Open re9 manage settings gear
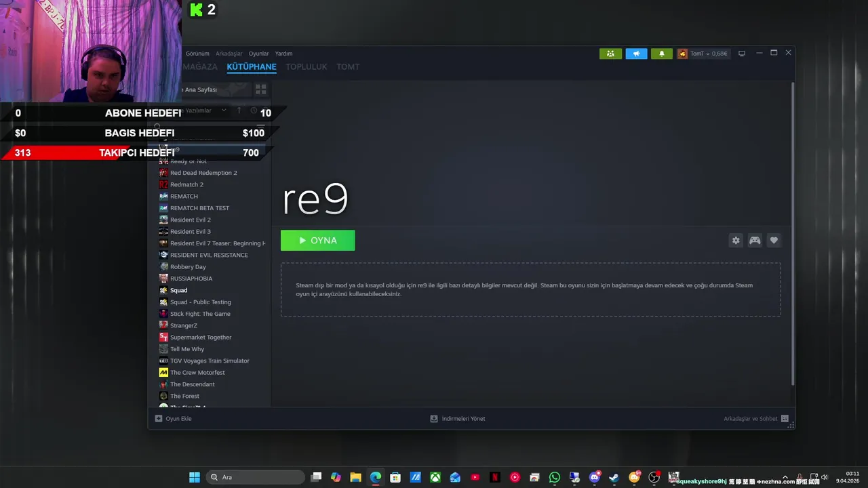This screenshot has width=868, height=488. click(736, 240)
